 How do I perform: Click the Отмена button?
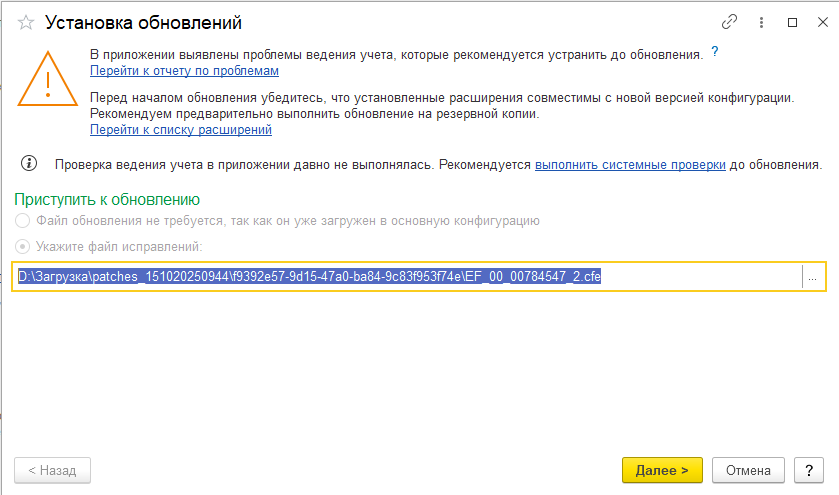tap(748, 470)
